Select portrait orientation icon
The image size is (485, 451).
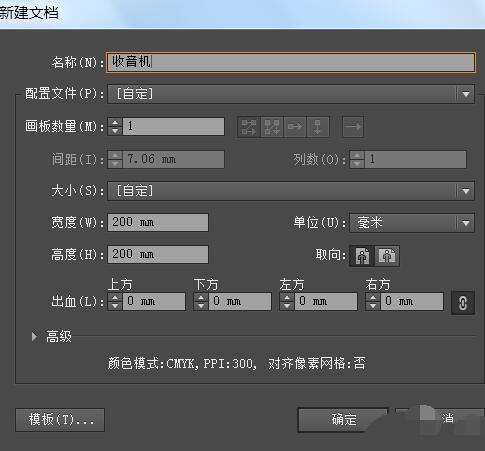coord(362,256)
